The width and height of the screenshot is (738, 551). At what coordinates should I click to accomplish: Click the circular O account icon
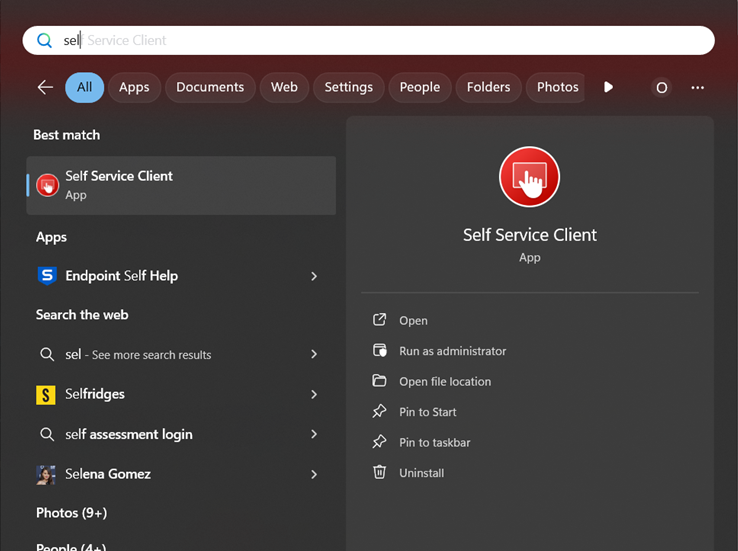[661, 88]
